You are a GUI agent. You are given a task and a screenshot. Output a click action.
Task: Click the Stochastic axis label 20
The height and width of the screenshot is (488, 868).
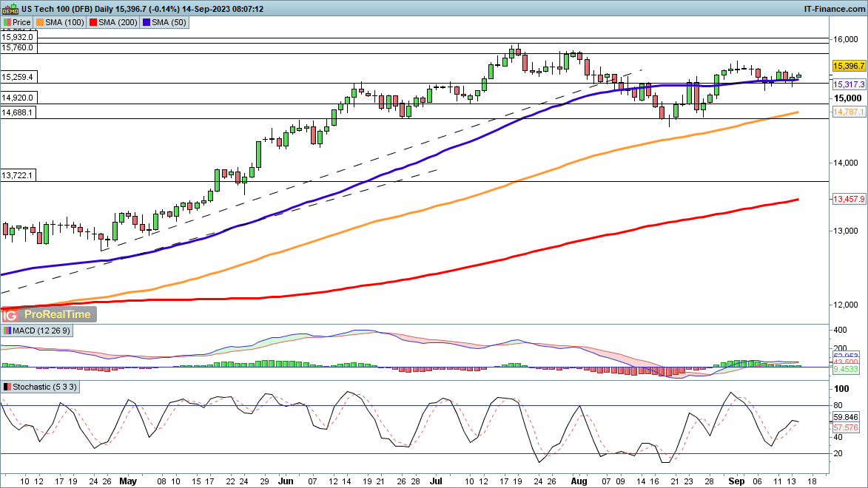click(x=838, y=454)
